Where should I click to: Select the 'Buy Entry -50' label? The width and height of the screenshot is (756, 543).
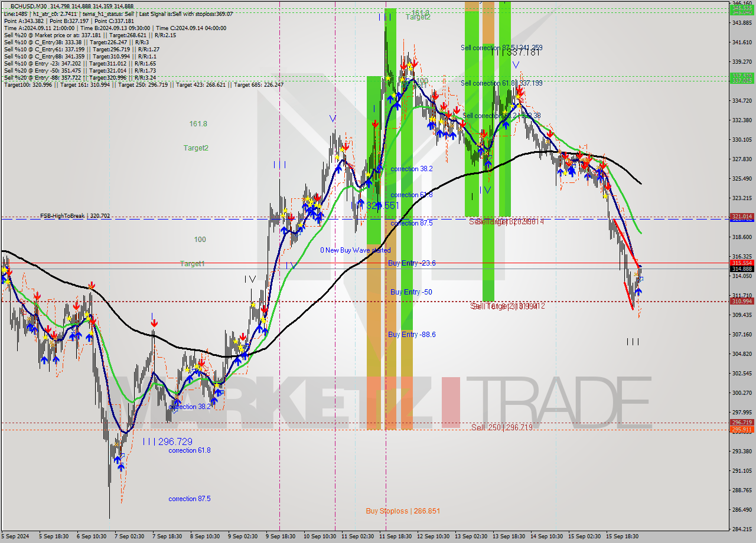point(411,292)
